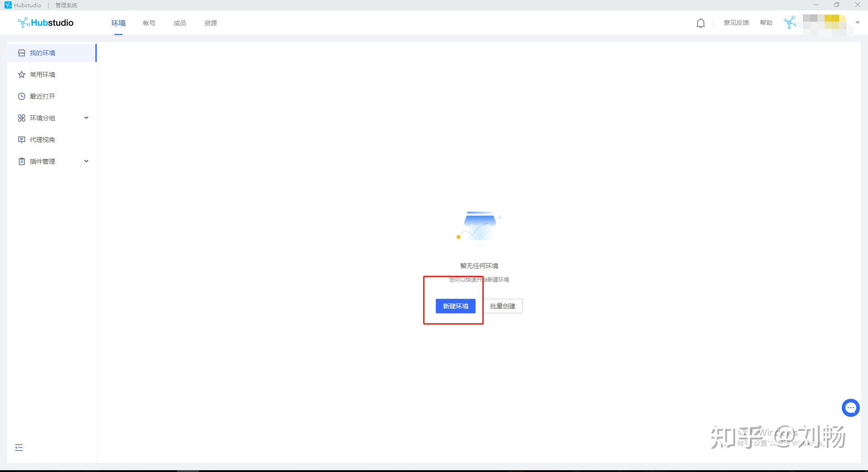Open the blue chat support bubble

coord(850,408)
